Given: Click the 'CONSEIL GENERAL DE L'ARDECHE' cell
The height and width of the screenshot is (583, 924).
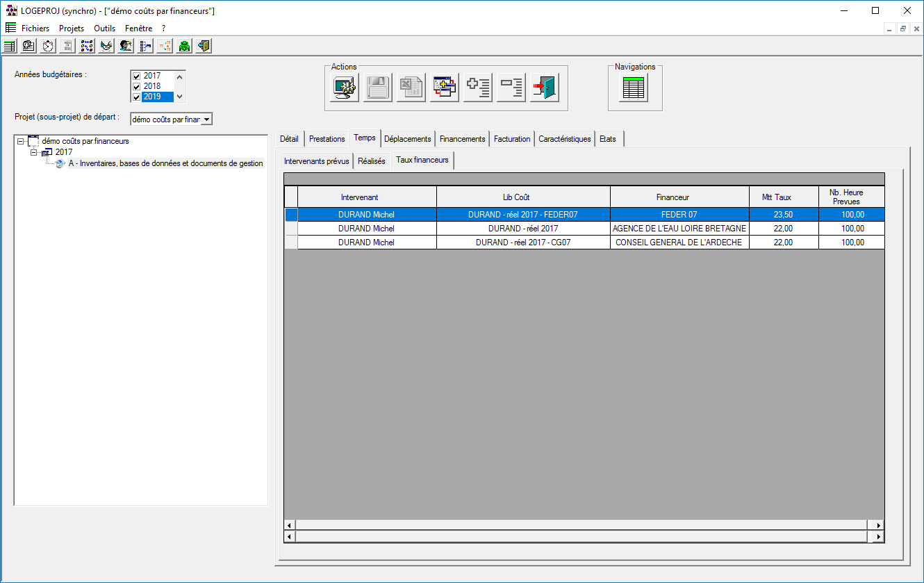Looking at the screenshot, I should click(x=679, y=243).
